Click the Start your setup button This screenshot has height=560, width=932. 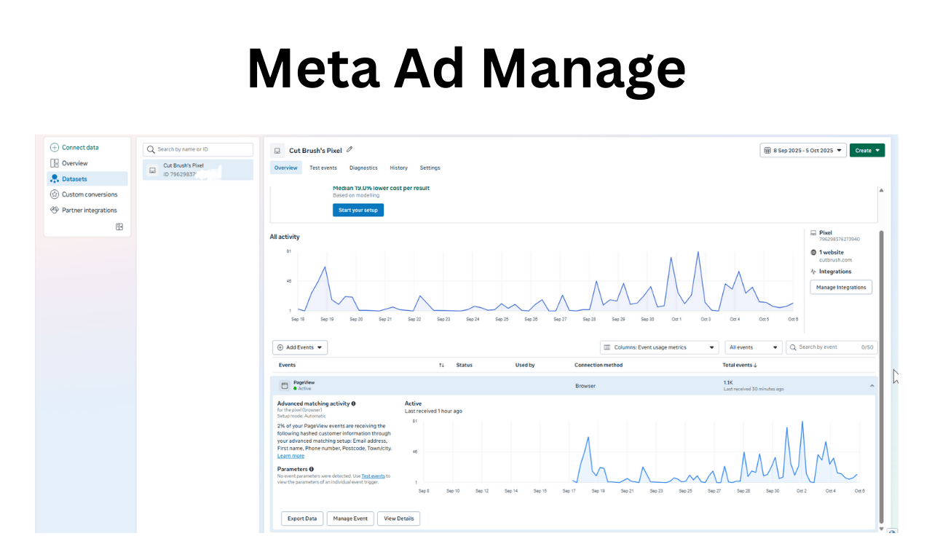358,210
